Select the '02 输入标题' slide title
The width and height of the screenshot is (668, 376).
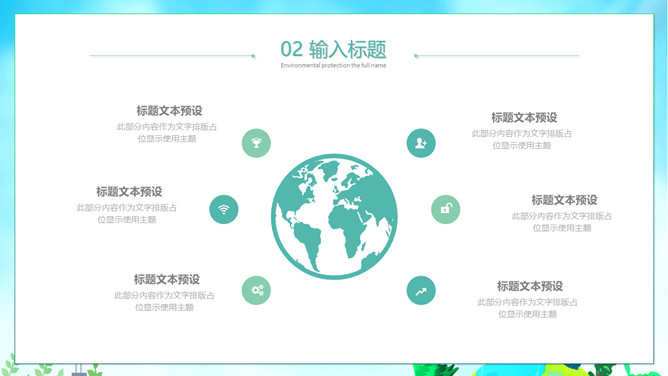click(x=333, y=49)
